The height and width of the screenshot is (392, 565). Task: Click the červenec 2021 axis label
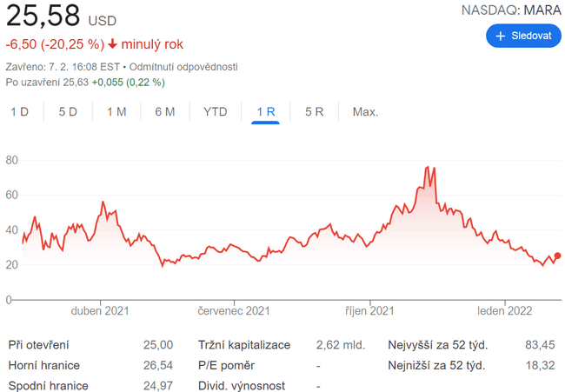coord(234,311)
